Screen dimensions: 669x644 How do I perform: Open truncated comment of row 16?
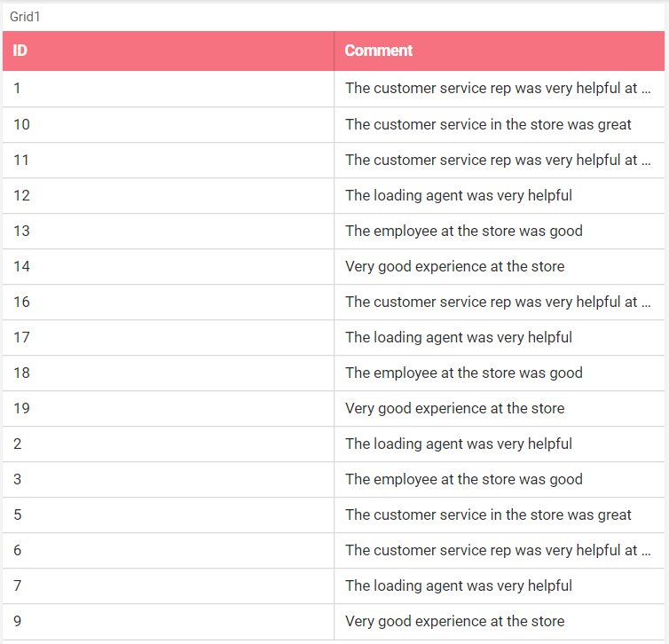pos(500,302)
